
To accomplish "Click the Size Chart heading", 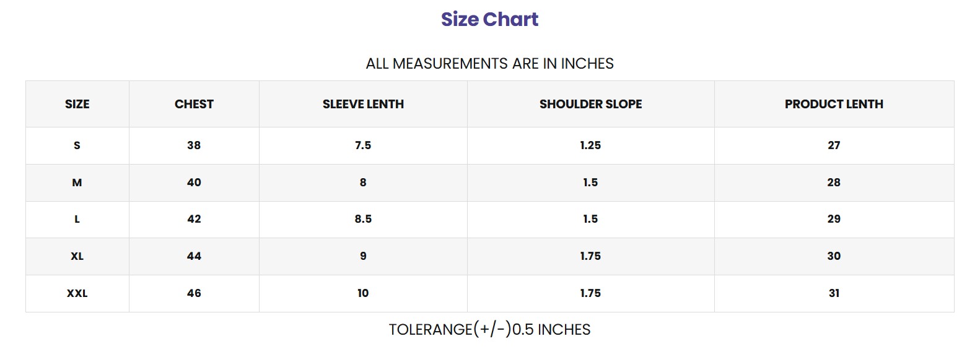I will (489, 19).
